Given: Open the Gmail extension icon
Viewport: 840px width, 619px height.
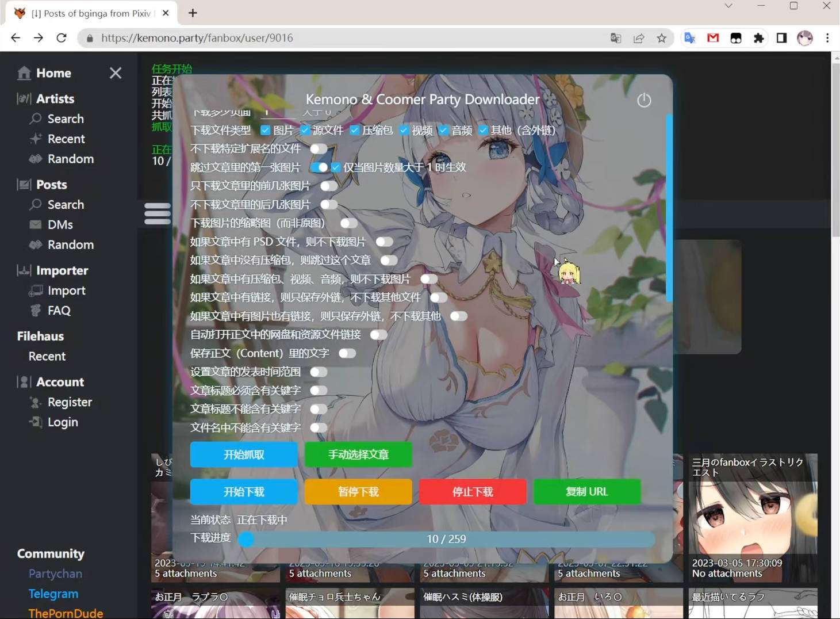Looking at the screenshot, I should [x=713, y=38].
